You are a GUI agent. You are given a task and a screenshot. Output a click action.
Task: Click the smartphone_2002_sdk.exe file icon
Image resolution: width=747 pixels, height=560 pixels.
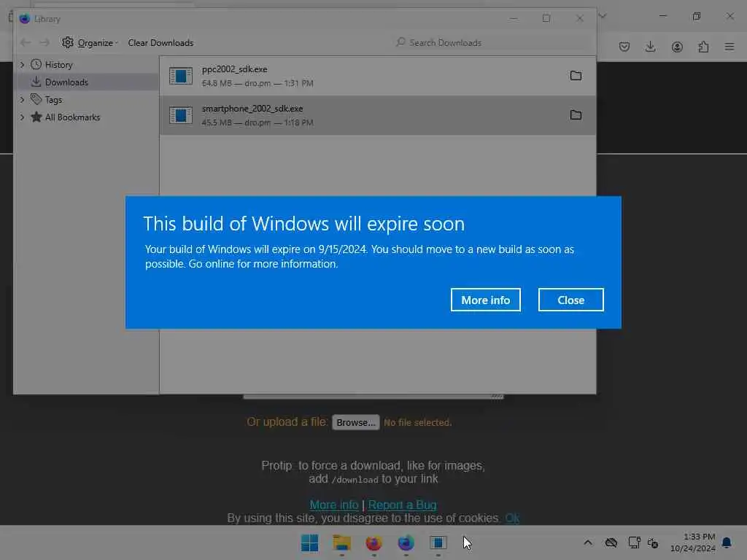pos(181,115)
